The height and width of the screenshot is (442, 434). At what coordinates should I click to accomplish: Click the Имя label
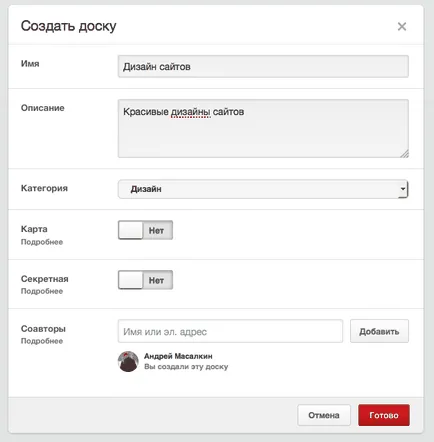[30, 64]
